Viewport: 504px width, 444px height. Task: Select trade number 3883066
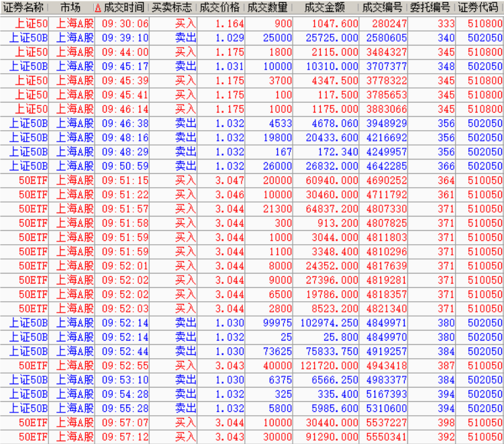pyautogui.click(x=387, y=109)
